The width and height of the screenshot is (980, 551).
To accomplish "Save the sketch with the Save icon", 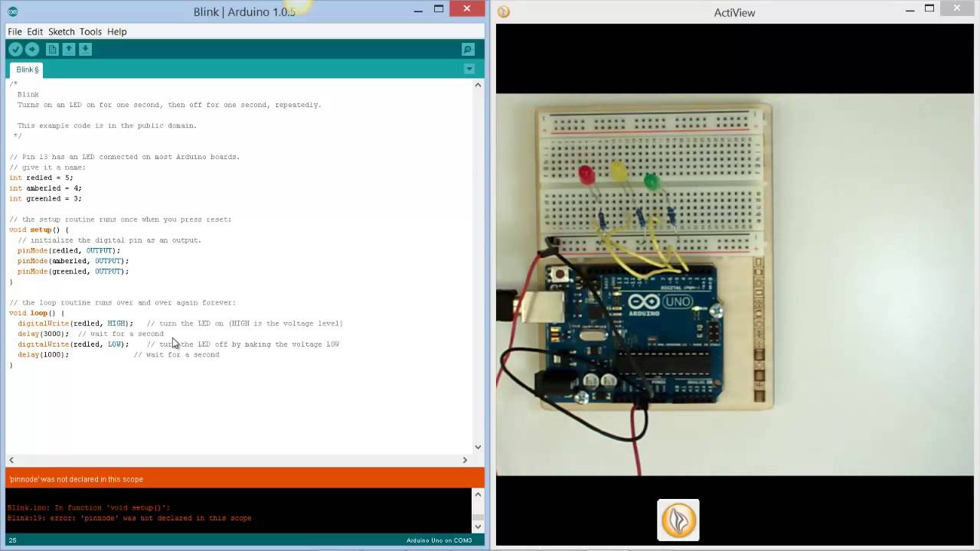I will tap(86, 49).
